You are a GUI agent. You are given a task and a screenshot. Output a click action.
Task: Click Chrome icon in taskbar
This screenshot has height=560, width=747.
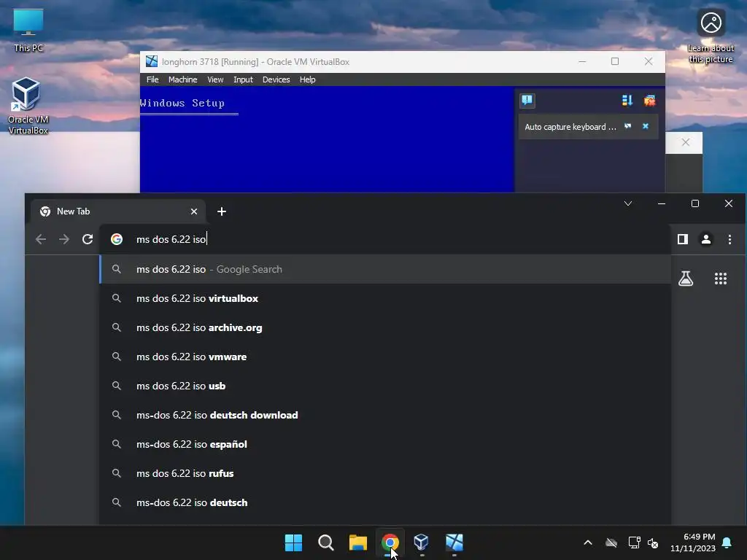pos(390,542)
